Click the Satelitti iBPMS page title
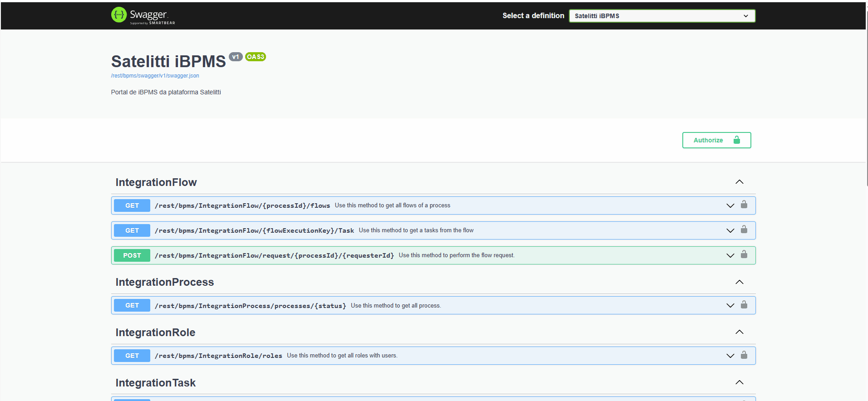 coord(168,61)
